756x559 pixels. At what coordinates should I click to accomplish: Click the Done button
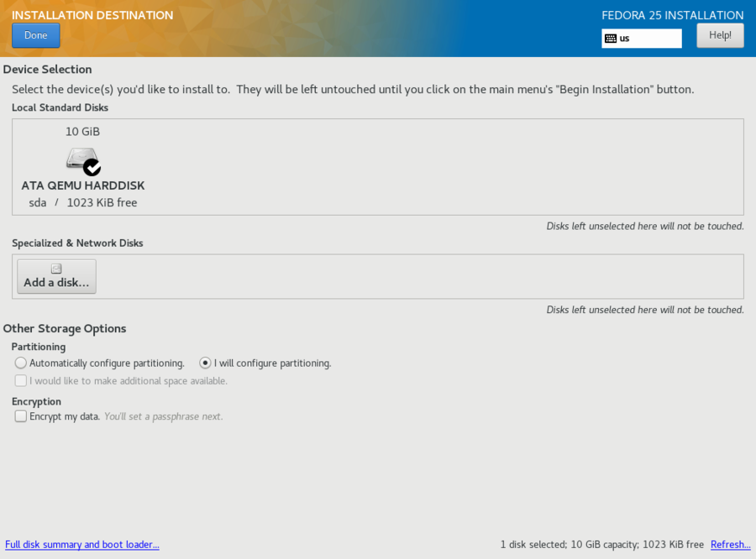coord(35,35)
